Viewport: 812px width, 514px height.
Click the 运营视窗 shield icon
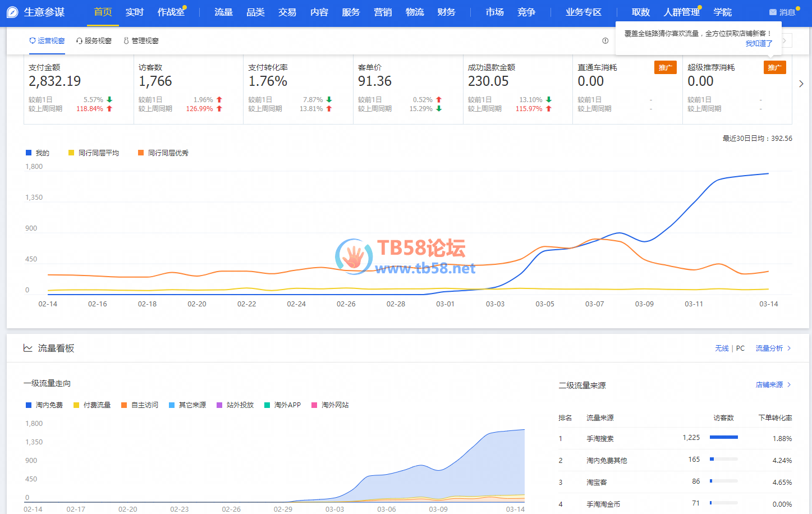click(x=33, y=41)
